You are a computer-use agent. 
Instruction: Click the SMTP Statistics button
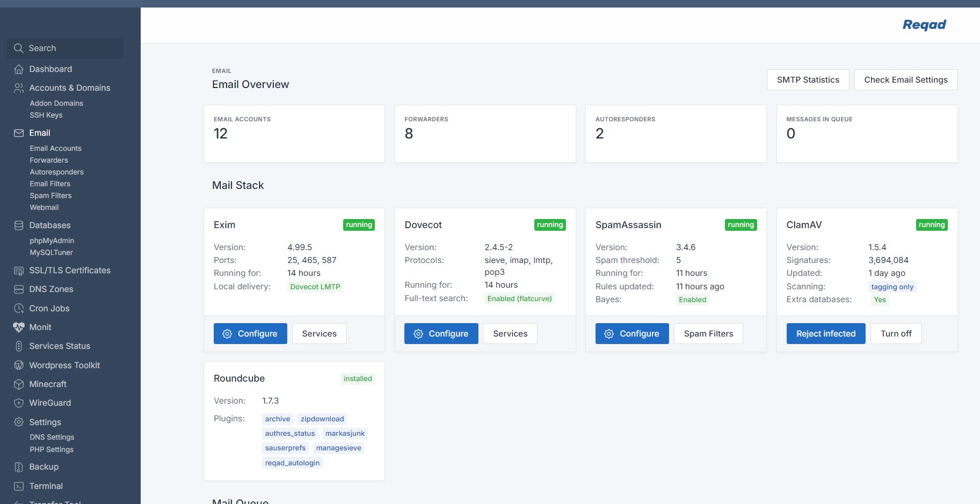click(808, 80)
